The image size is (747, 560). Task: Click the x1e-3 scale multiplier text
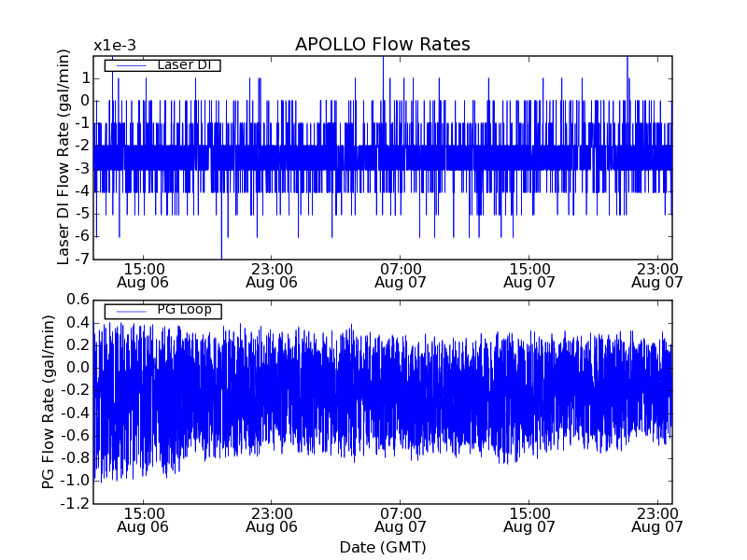click(x=114, y=46)
